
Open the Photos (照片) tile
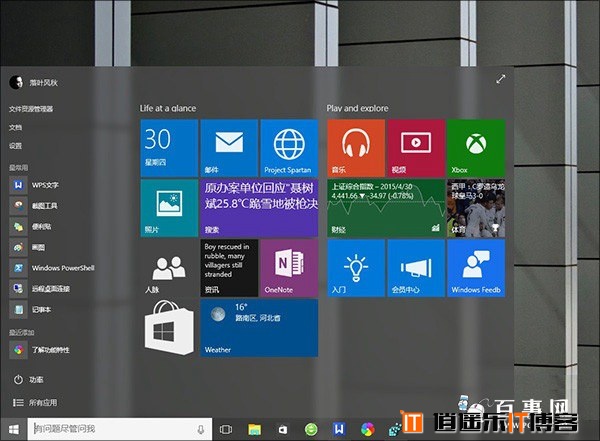[169, 208]
